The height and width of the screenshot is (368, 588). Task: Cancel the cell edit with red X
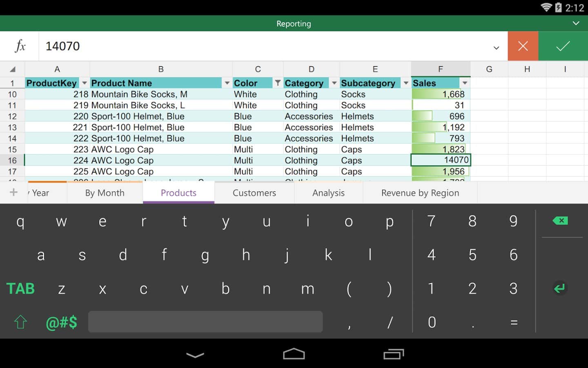tap(523, 46)
